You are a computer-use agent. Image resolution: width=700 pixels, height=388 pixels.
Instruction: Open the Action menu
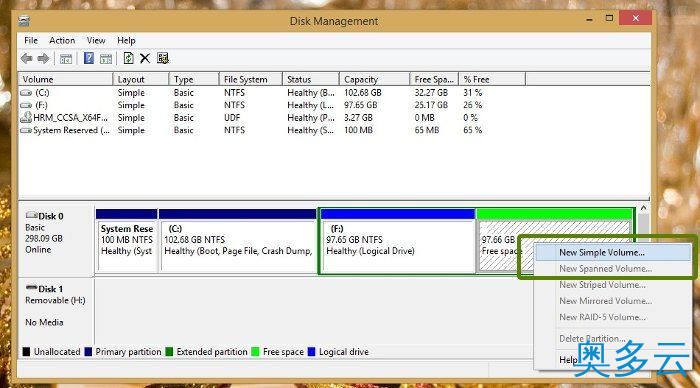(62, 40)
